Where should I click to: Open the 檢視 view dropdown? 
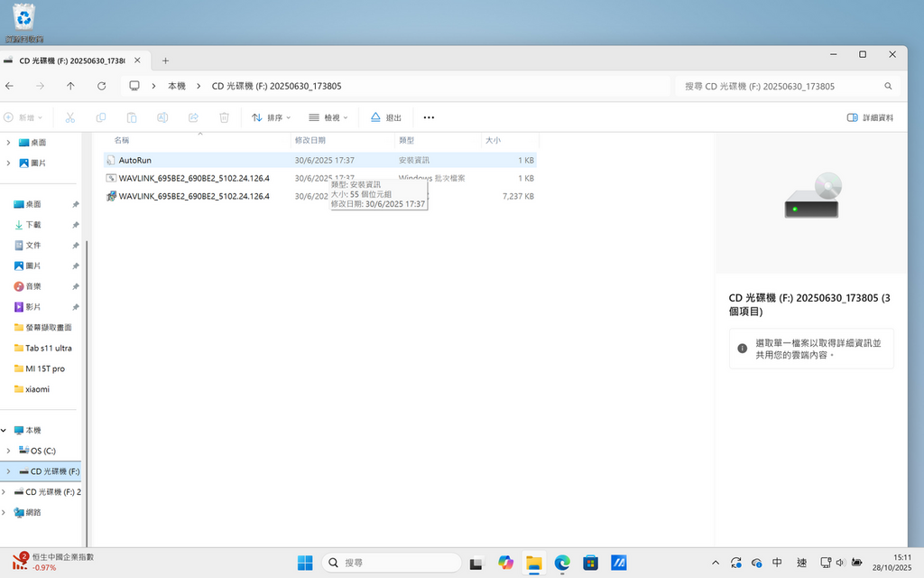point(330,117)
